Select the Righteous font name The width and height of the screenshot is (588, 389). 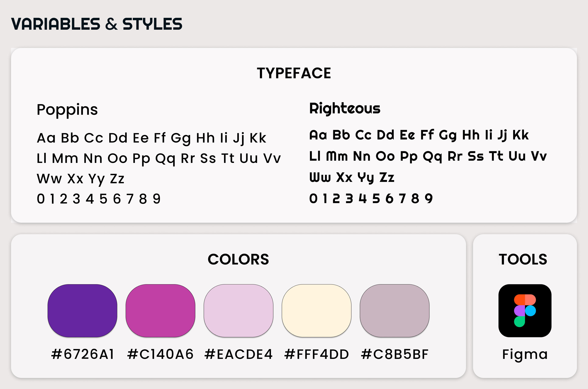[345, 109]
